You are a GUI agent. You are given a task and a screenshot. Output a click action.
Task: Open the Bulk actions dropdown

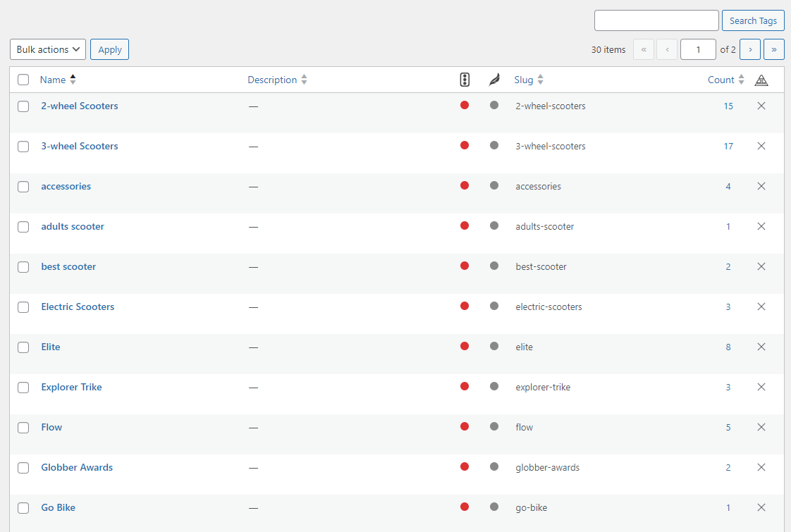click(x=48, y=49)
